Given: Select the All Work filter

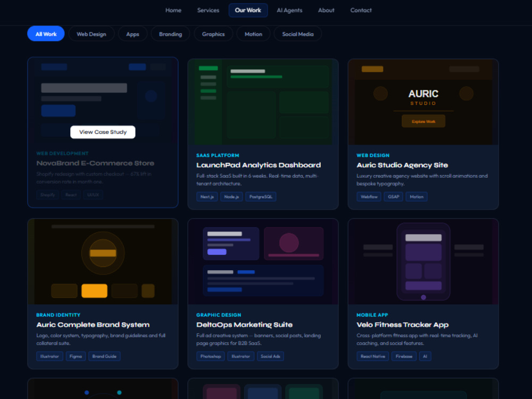Looking at the screenshot, I should pyautogui.click(x=46, y=34).
